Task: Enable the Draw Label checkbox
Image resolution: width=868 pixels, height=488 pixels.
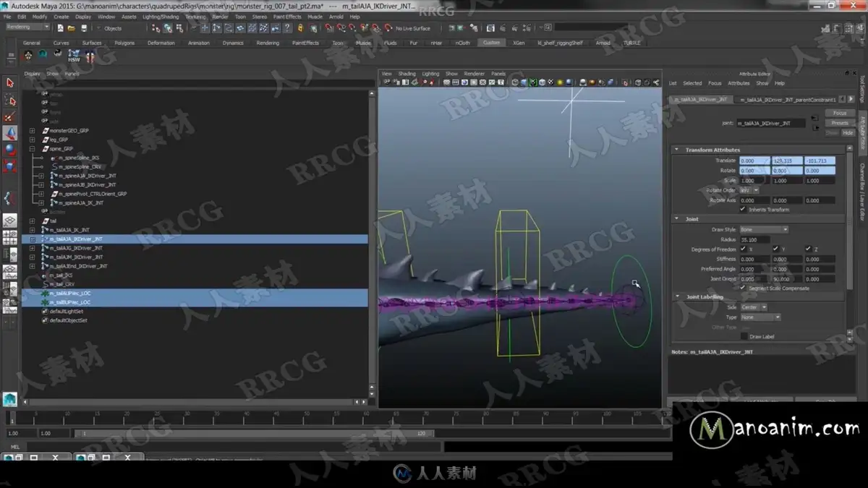Action: [x=744, y=336]
